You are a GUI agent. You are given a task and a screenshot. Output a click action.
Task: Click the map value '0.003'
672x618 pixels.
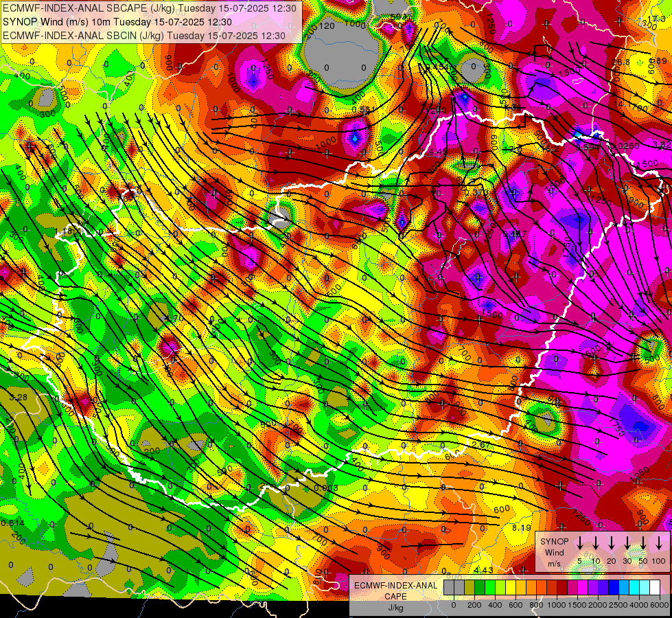coord(326,488)
